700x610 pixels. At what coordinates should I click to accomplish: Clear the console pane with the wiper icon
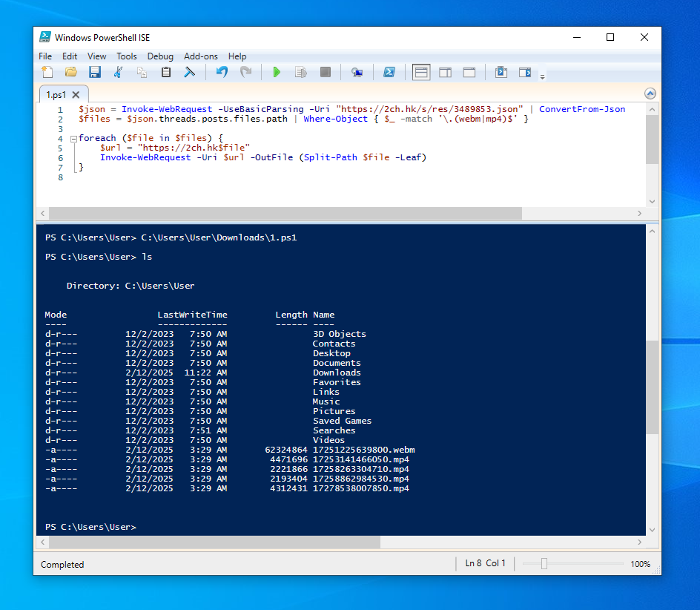click(190, 72)
